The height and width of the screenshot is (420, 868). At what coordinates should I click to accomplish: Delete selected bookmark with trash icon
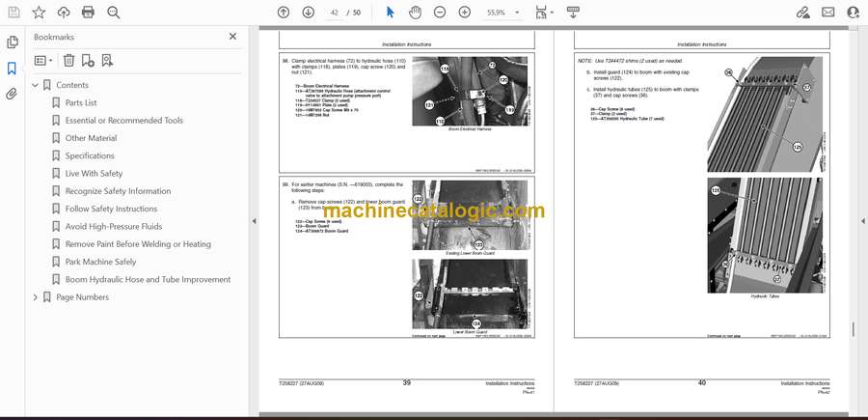click(x=68, y=60)
